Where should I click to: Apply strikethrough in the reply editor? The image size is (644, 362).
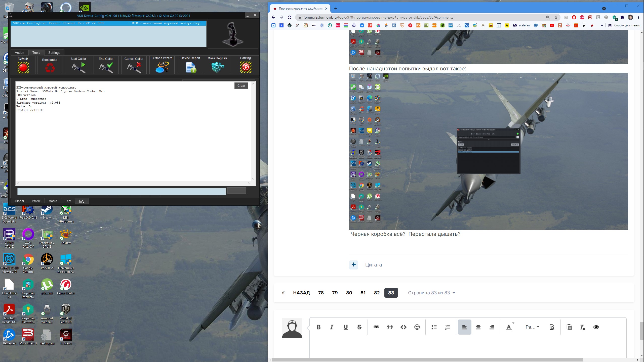[x=359, y=327]
